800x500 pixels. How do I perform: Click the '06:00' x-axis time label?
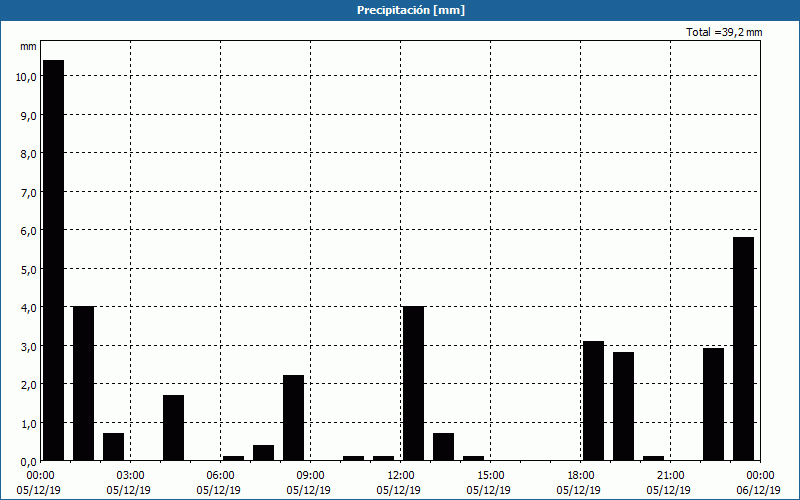pyautogui.click(x=220, y=476)
